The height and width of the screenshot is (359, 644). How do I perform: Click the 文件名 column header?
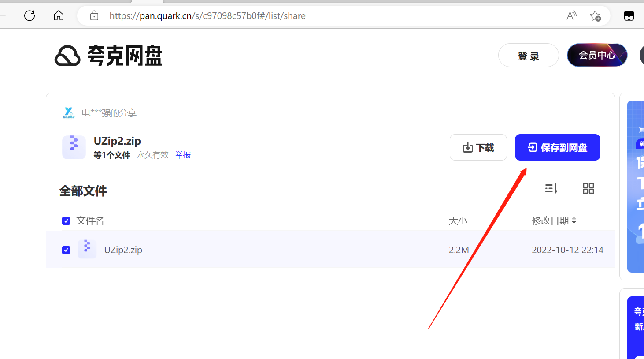coord(90,221)
